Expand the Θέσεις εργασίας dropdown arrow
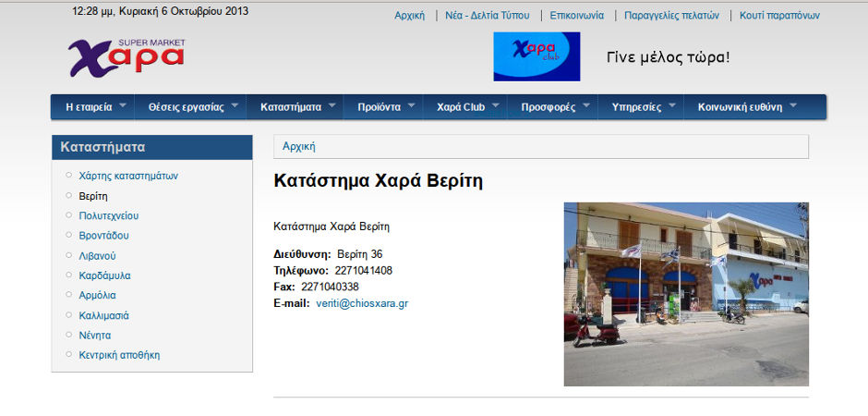This screenshot has height=416, width=868. coord(235,106)
